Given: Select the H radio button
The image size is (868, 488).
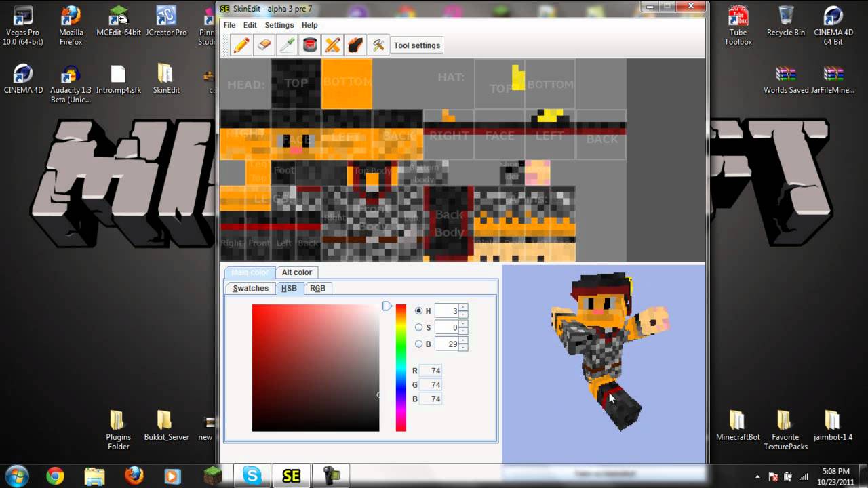Looking at the screenshot, I should coord(418,310).
